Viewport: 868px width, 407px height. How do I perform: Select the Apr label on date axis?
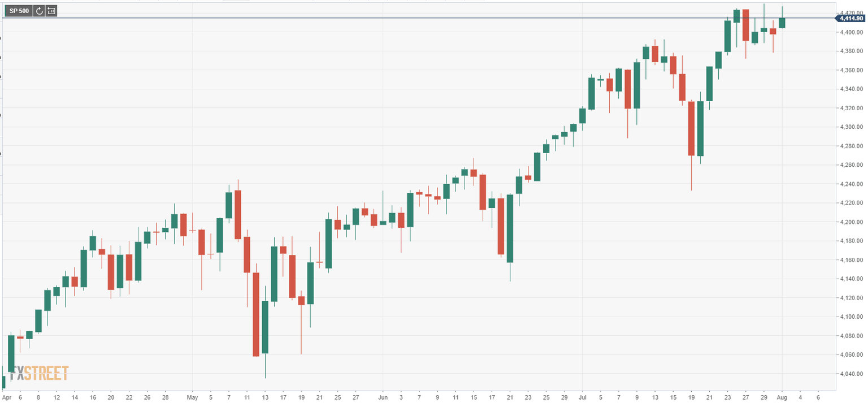pyautogui.click(x=6, y=398)
